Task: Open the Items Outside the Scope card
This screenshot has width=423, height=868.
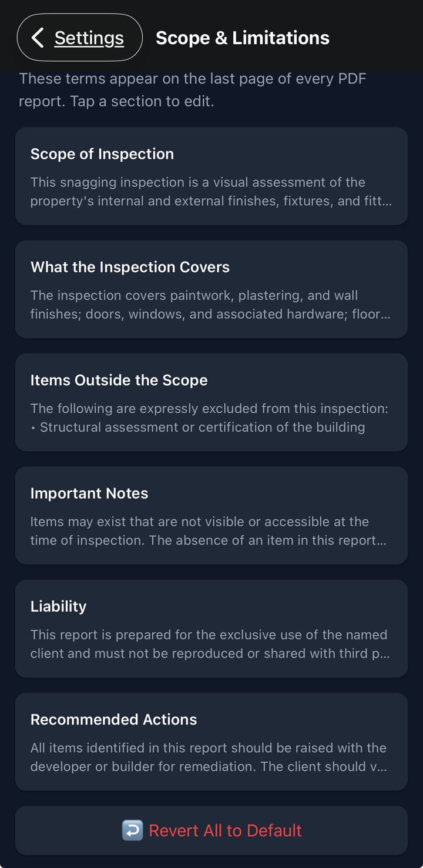Action: [211, 402]
